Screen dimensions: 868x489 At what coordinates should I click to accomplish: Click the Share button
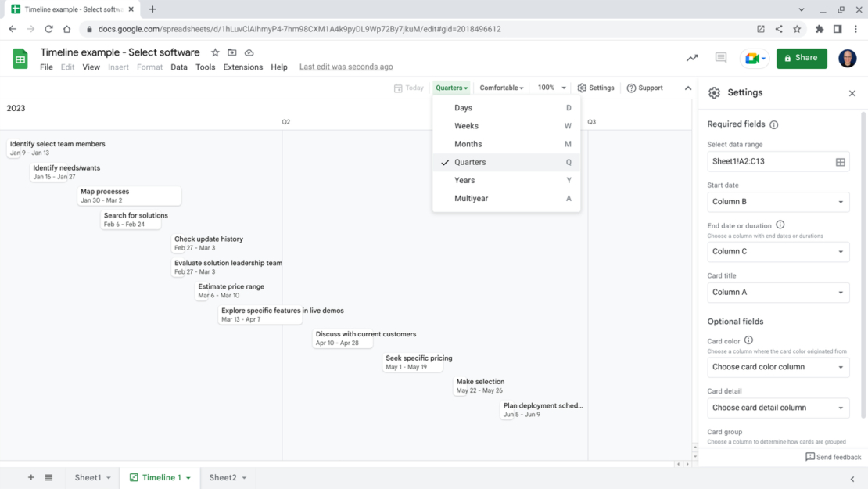coord(801,58)
